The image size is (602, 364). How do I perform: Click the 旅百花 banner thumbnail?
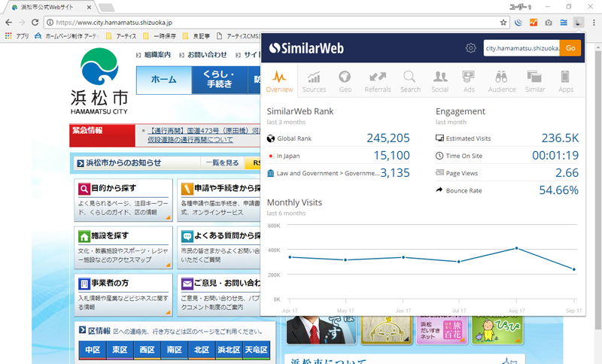click(x=442, y=330)
